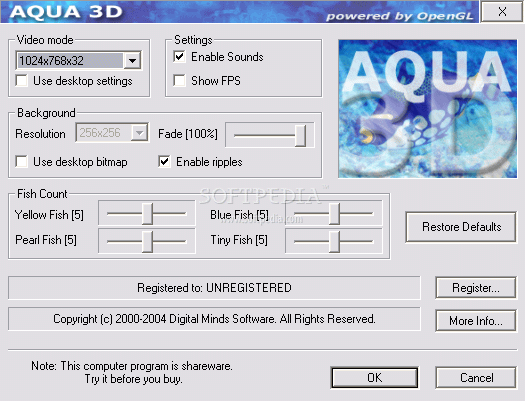Click the Fade slider handle
The height and width of the screenshot is (401, 525).
[x=300, y=136]
